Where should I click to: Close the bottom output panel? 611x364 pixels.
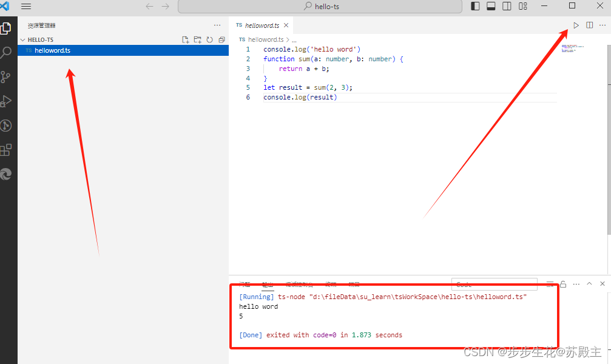[603, 284]
